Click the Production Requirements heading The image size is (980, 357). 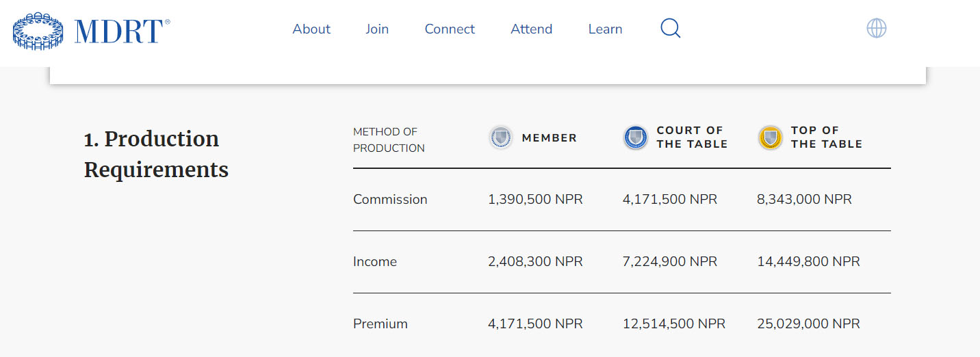(x=156, y=154)
